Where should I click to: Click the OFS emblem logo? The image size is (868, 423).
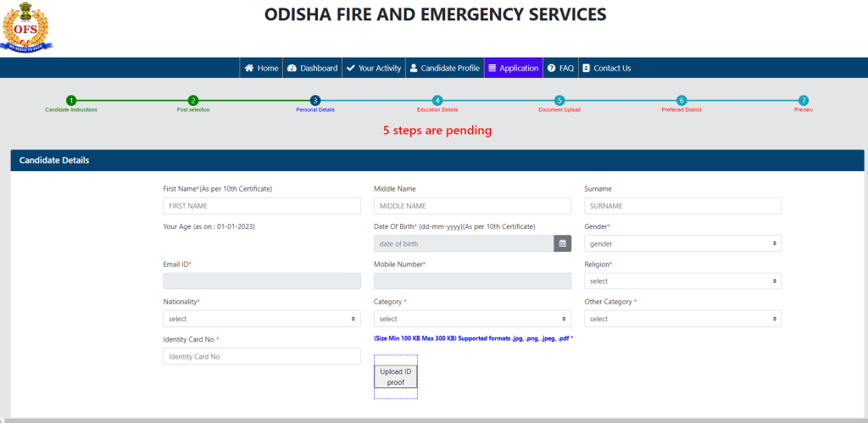pos(26,27)
